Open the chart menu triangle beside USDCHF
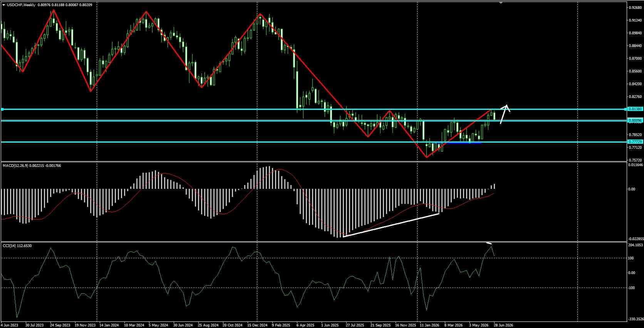 coord(3,5)
